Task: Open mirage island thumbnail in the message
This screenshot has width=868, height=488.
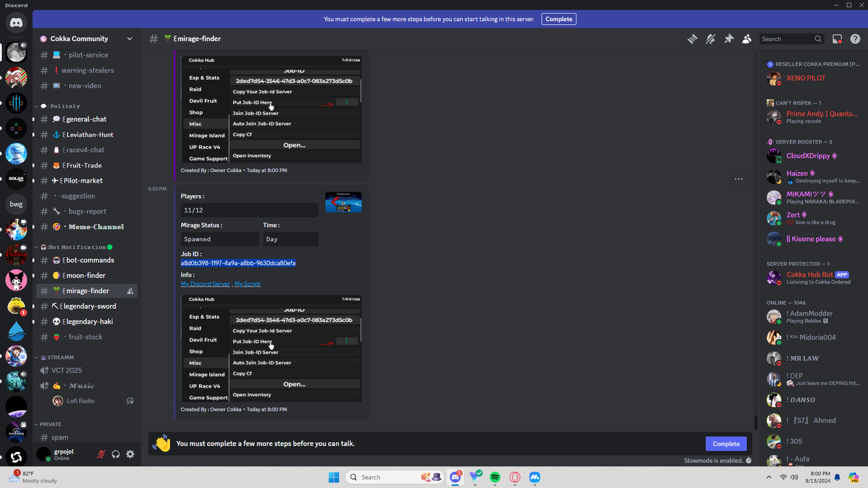Action: [344, 202]
